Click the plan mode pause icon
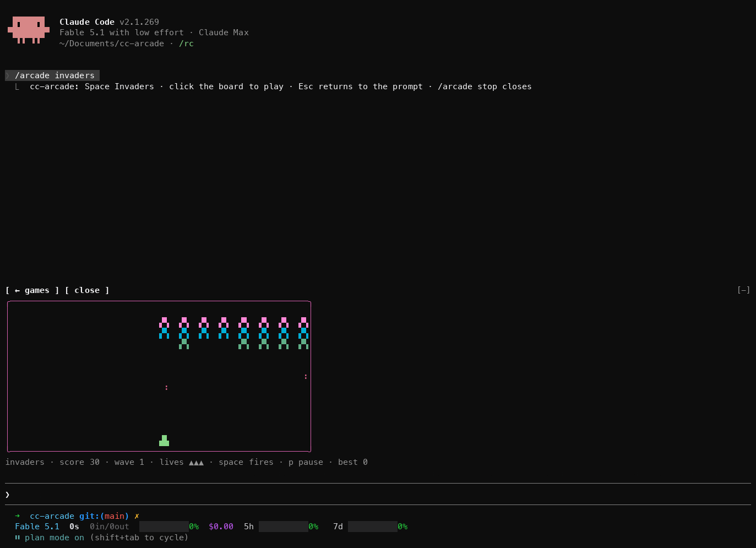This screenshot has width=756, height=548. (18, 538)
